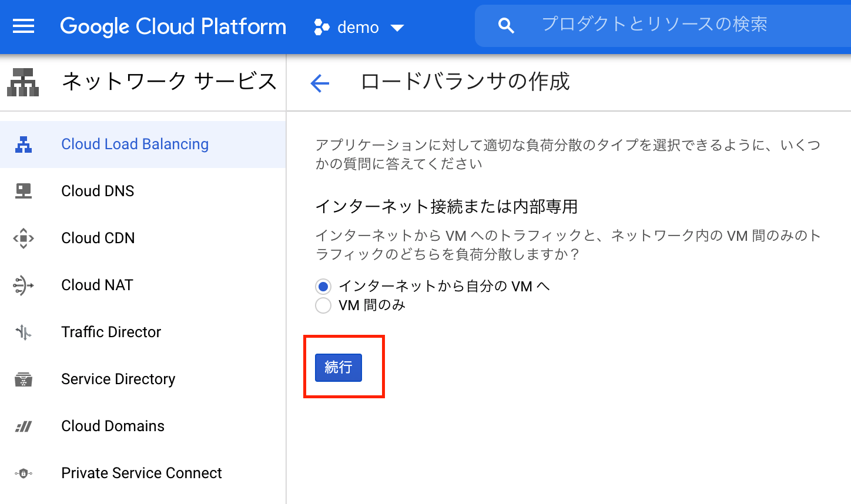Open Cloud NAT menu item
Viewport: 851px width, 504px height.
[x=143, y=285]
